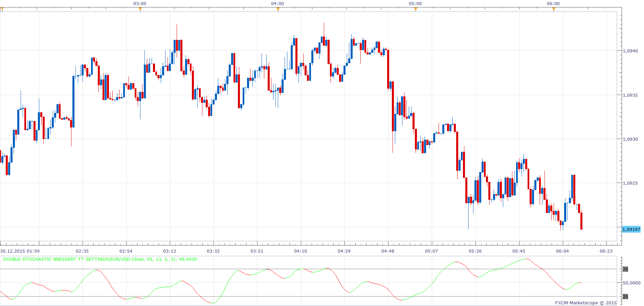The width and height of the screenshot is (644, 306).
Task: Click the 04:48 time axis label
Action: [x=388, y=251]
